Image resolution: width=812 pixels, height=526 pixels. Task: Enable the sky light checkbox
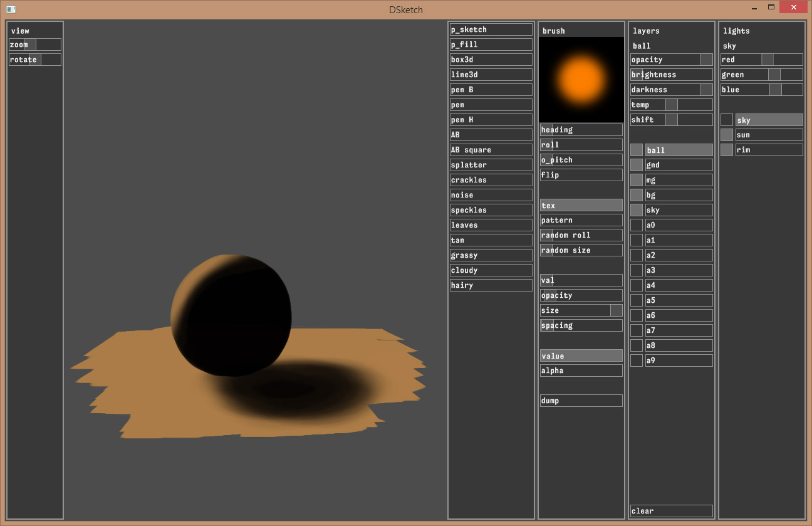click(726, 120)
